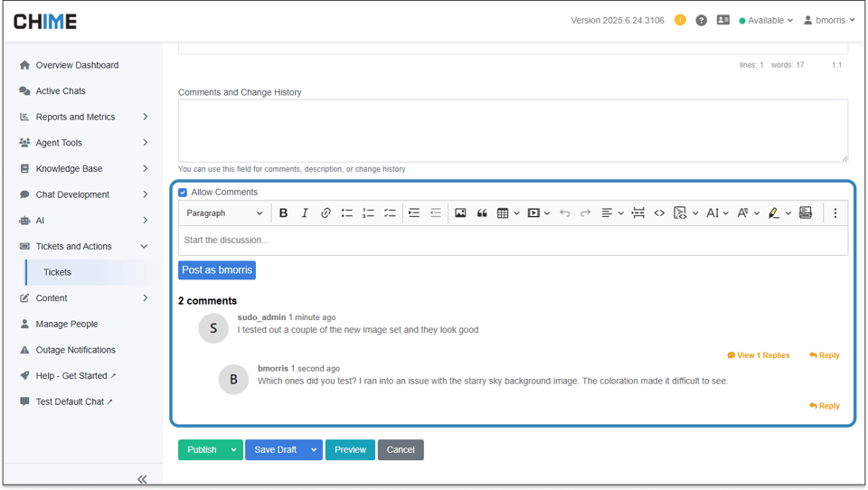Insert a link in the comment editor

pyautogui.click(x=325, y=213)
